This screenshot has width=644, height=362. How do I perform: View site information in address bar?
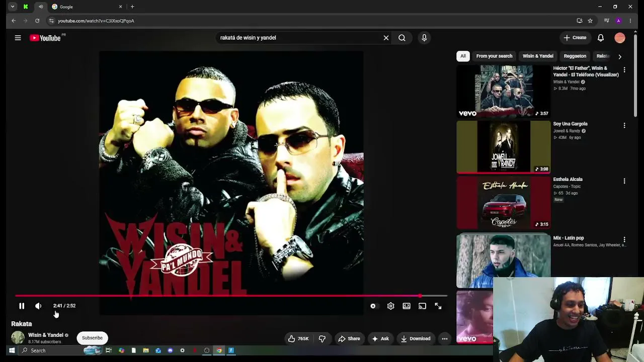point(51,21)
